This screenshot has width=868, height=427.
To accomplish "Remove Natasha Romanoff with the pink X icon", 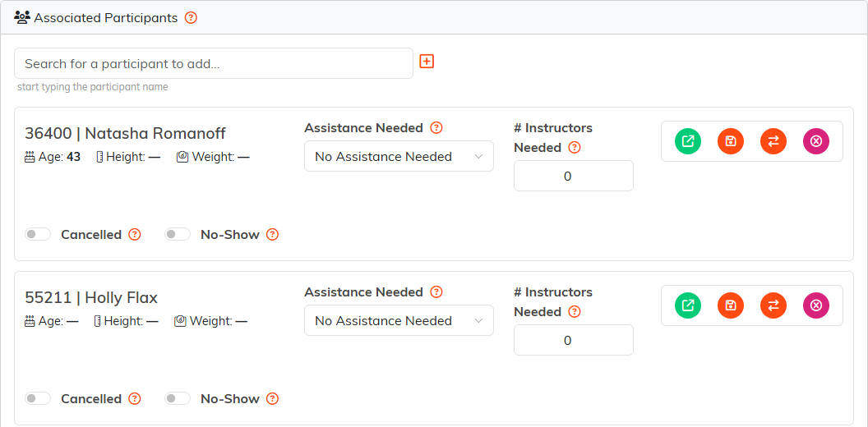I will pyautogui.click(x=816, y=141).
